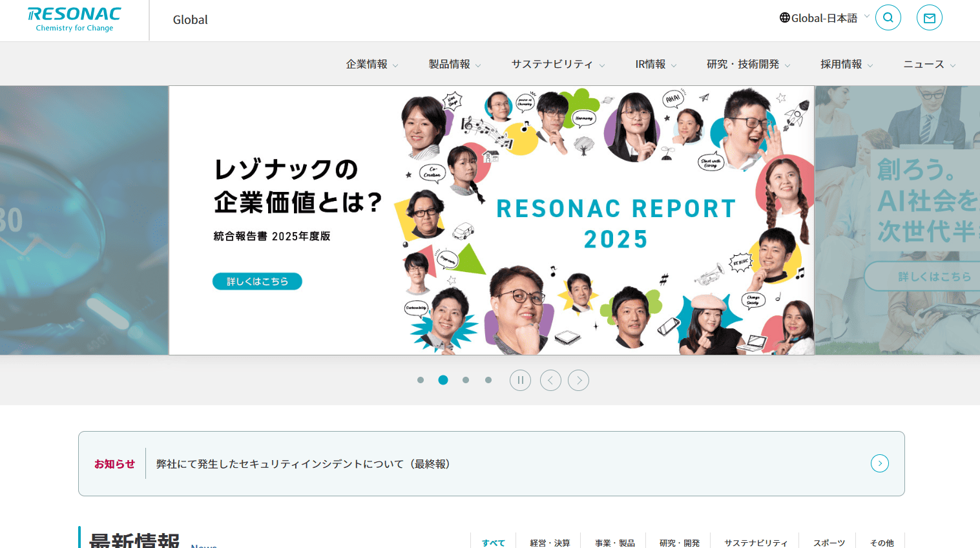The height and width of the screenshot is (548, 980).
Task: Select the すべて news tab
Action: [x=494, y=542]
